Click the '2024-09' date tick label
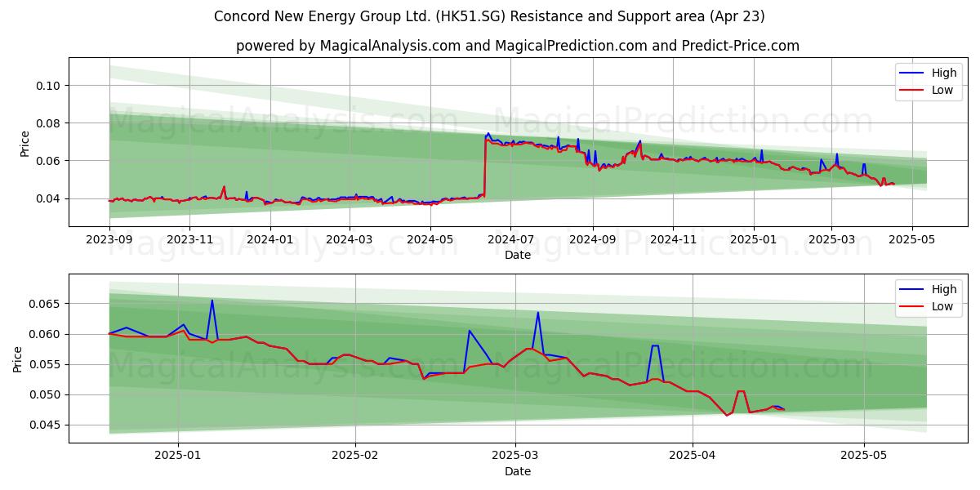 592,238
